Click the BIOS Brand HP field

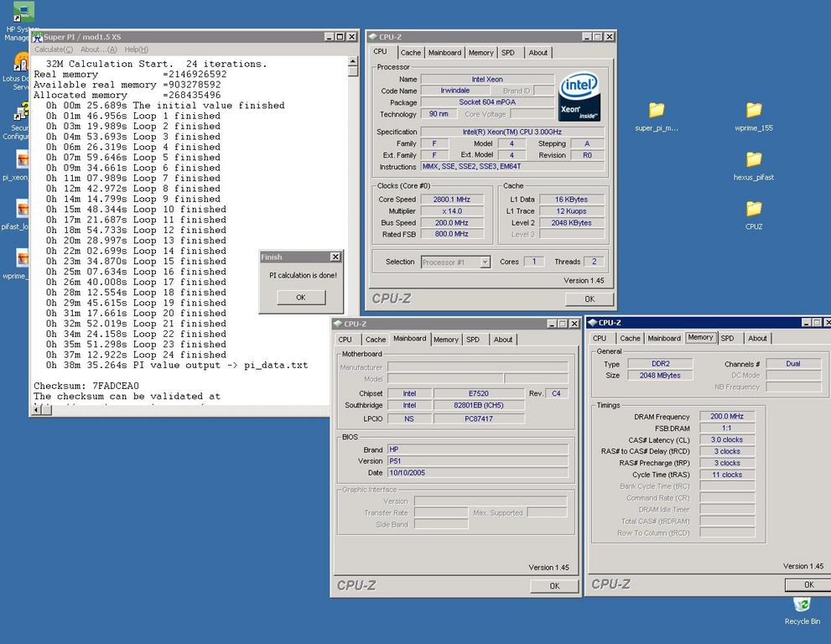(x=477, y=449)
